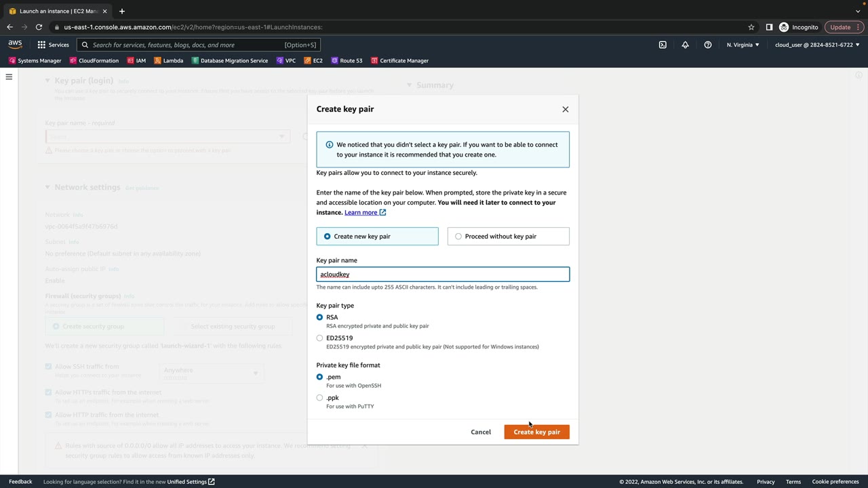The image size is (868, 488).
Task: Click the Create key pair button
Action: click(536, 432)
